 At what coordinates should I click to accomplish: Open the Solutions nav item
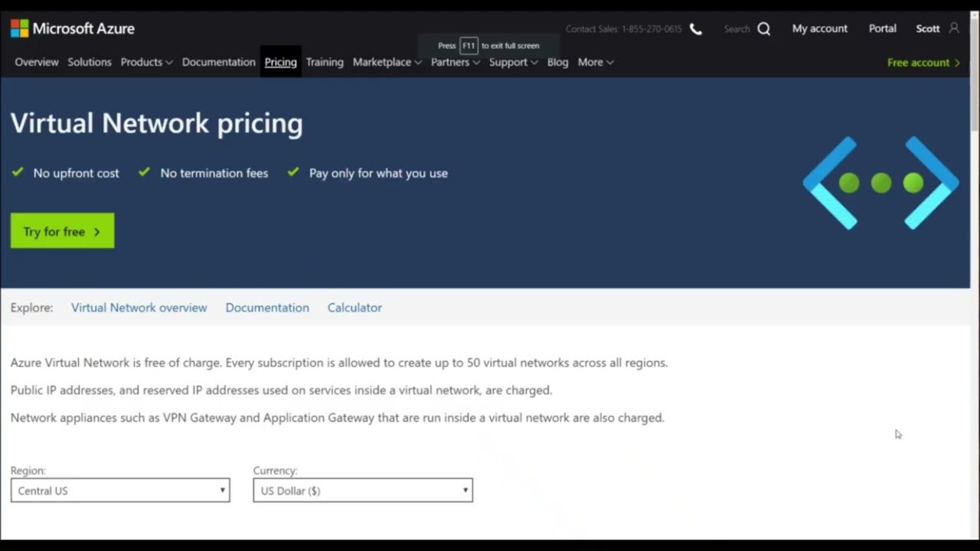pos(90,62)
